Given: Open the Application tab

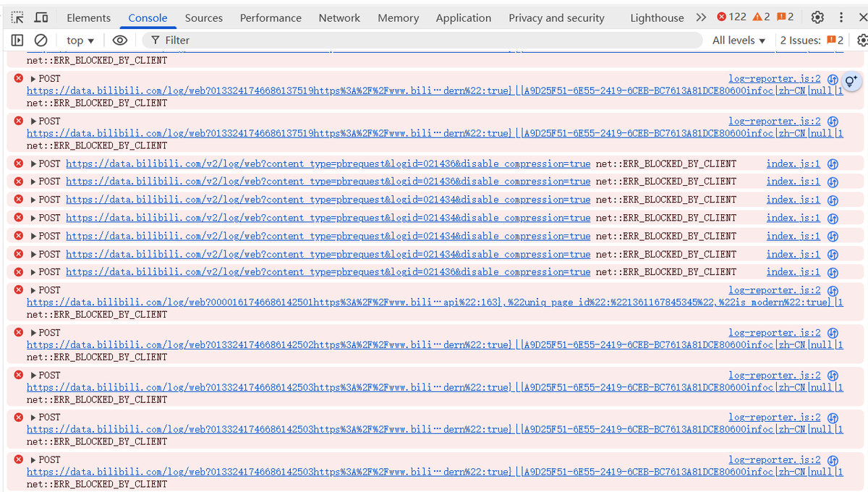Looking at the screenshot, I should click(x=464, y=18).
